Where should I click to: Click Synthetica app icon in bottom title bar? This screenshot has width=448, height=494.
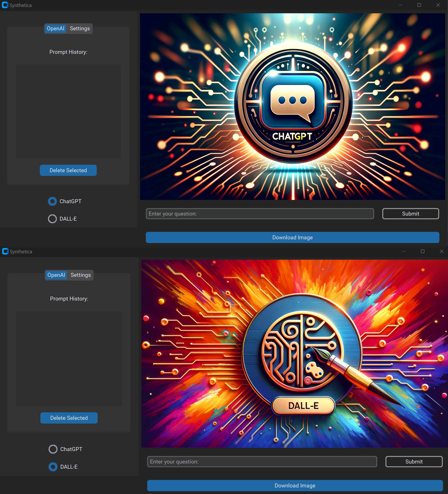pyautogui.click(x=5, y=251)
